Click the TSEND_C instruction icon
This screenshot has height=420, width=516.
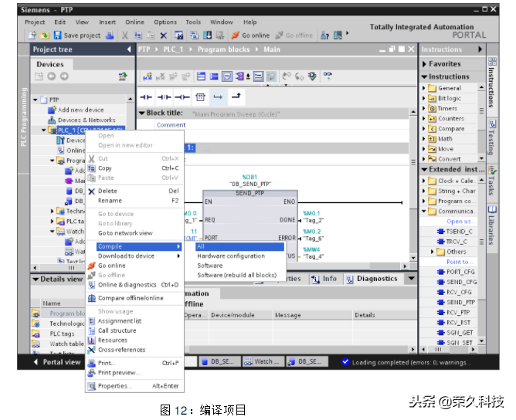[441, 232]
